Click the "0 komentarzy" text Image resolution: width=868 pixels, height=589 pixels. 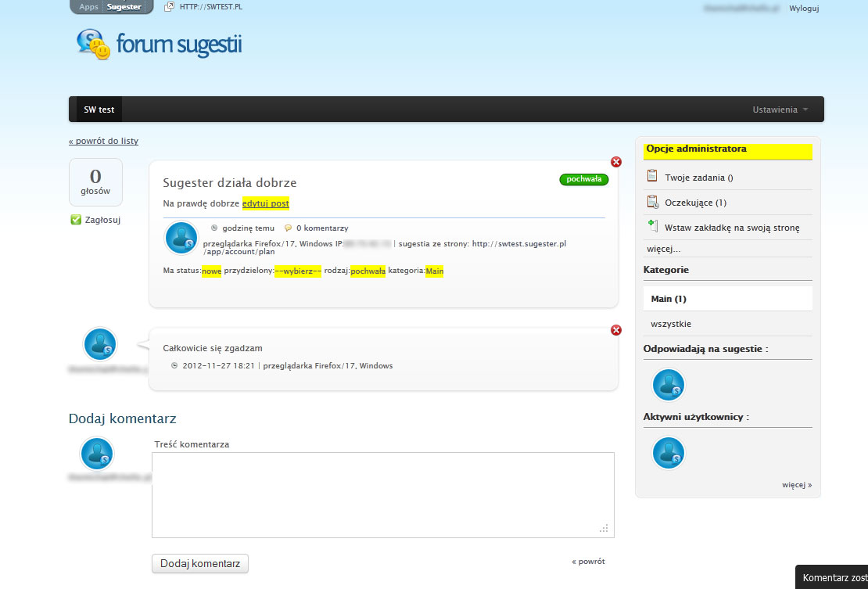pos(322,228)
